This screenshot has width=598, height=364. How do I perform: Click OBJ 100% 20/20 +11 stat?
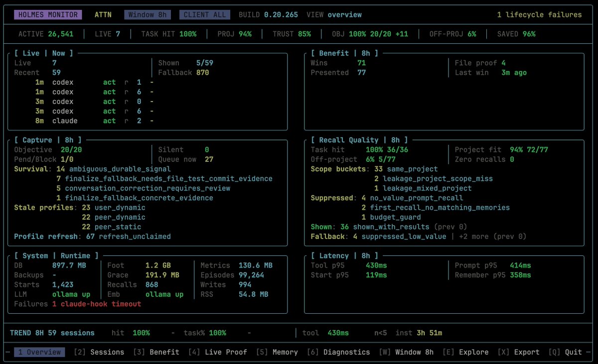coord(370,34)
